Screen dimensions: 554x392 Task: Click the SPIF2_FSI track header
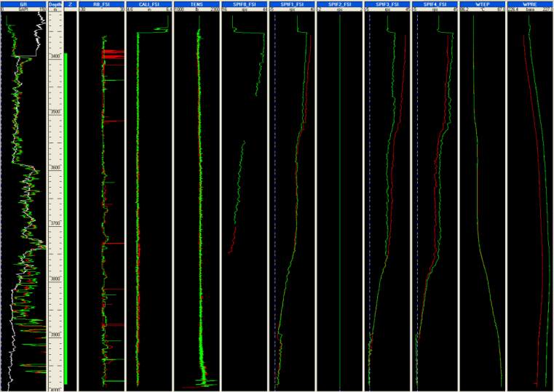coord(339,4)
